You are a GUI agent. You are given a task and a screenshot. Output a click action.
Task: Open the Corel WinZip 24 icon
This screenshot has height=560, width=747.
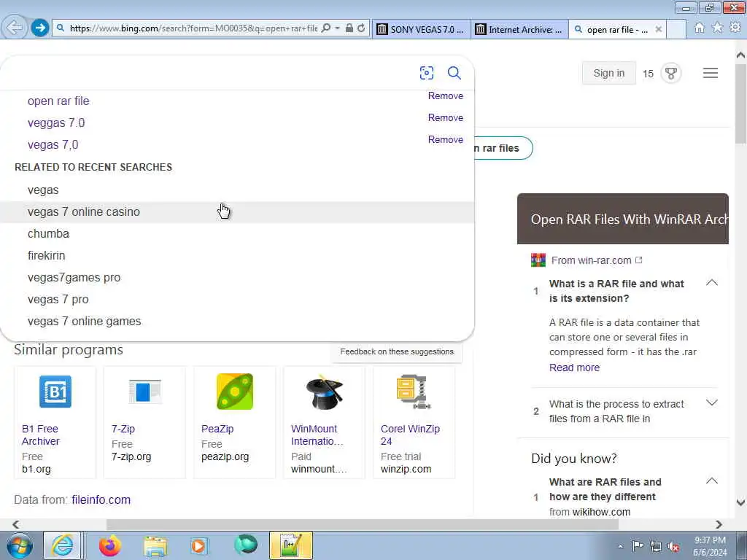414,392
